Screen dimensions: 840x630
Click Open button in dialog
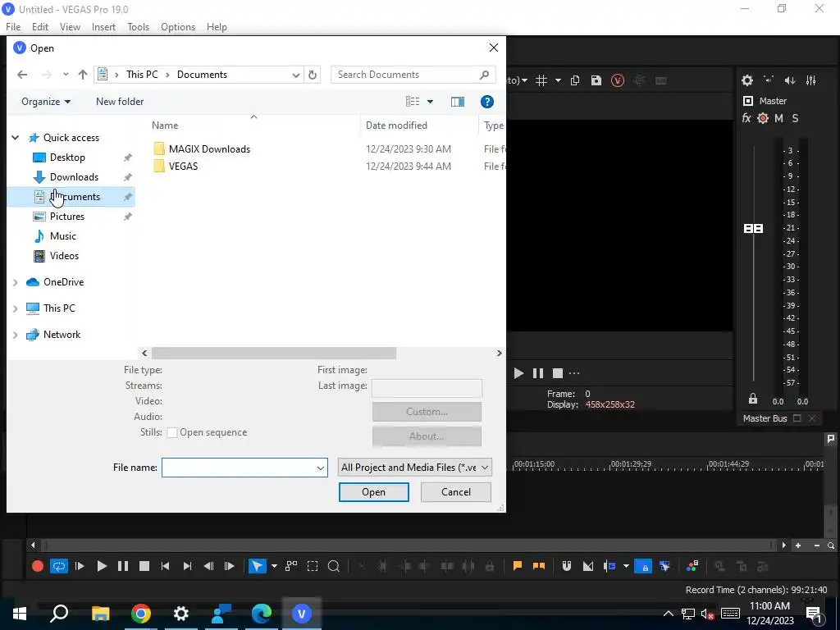pyautogui.click(x=374, y=492)
